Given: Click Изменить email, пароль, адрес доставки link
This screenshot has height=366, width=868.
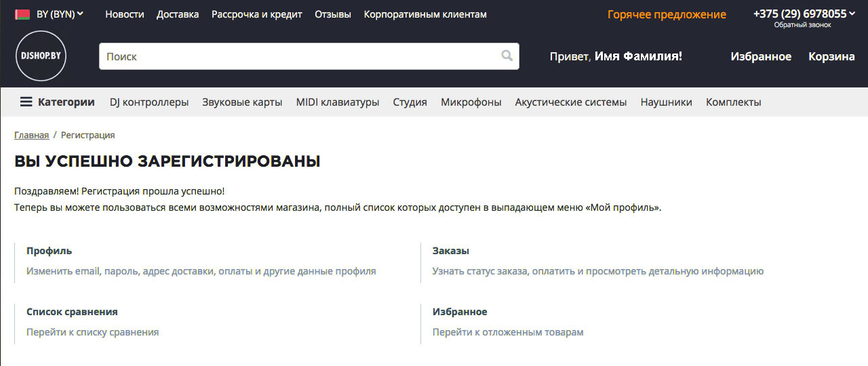Looking at the screenshot, I should coord(201,271).
